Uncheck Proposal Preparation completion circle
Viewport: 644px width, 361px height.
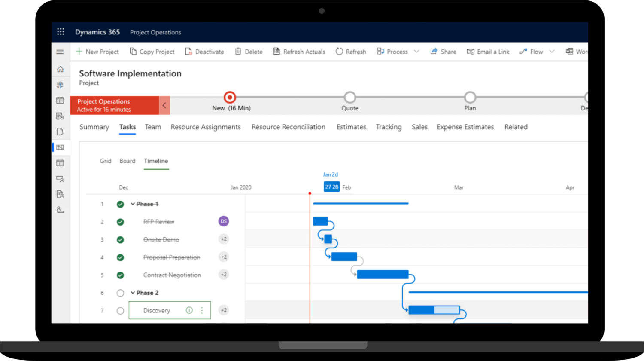(120, 257)
